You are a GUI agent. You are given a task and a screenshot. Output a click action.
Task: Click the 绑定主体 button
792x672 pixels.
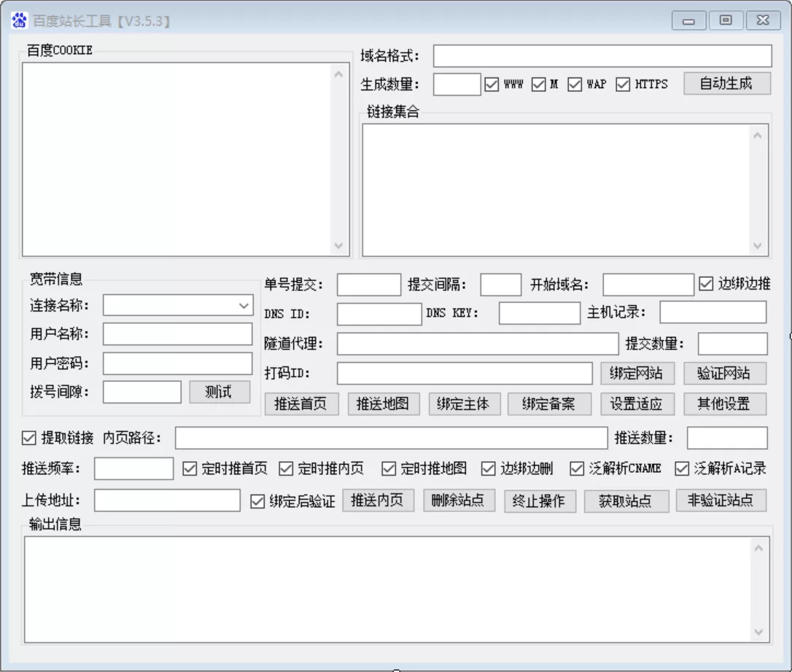tap(465, 404)
